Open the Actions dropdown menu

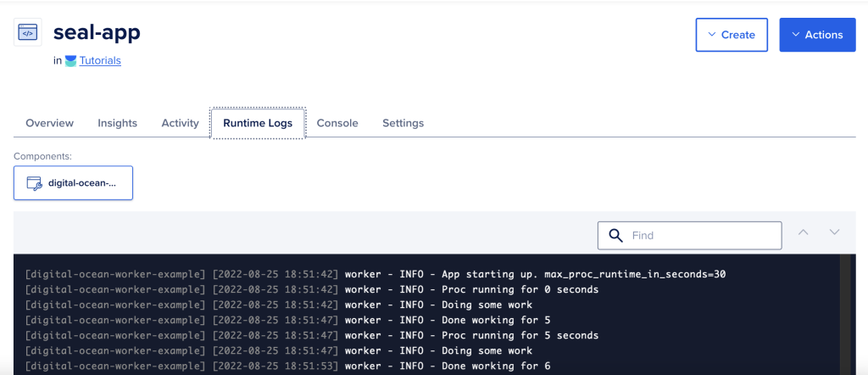tap(818, 35)
